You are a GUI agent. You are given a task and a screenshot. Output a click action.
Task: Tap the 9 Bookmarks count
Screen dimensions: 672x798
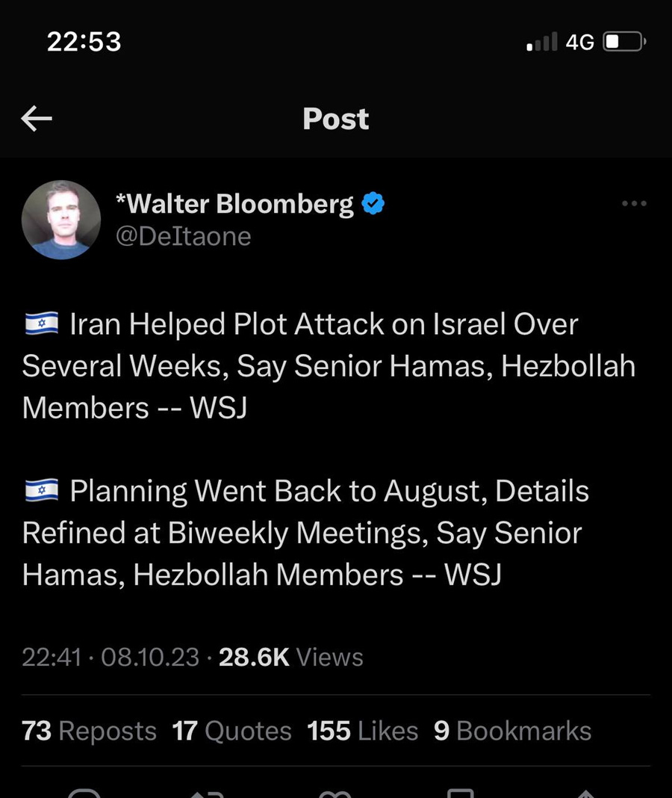point(512,731)
